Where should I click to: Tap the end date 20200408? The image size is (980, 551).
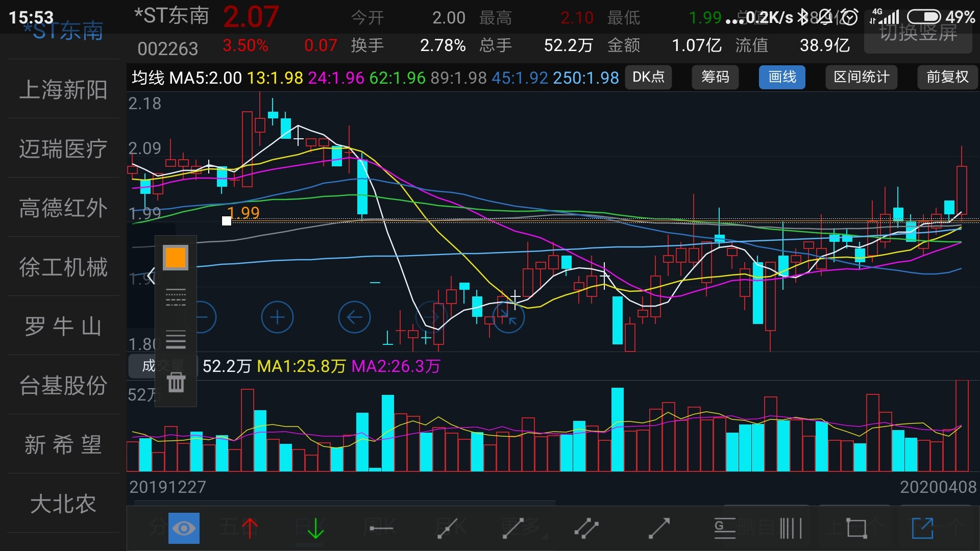[938, 487]
